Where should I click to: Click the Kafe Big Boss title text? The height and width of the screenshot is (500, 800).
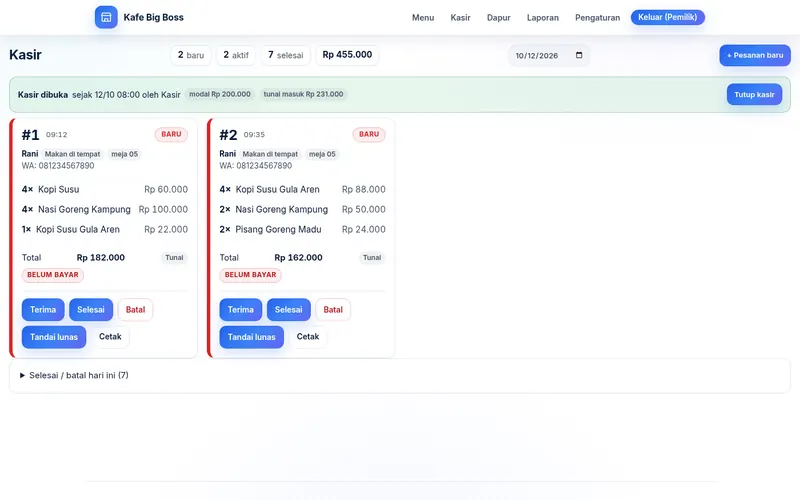(x=154, y=17)
